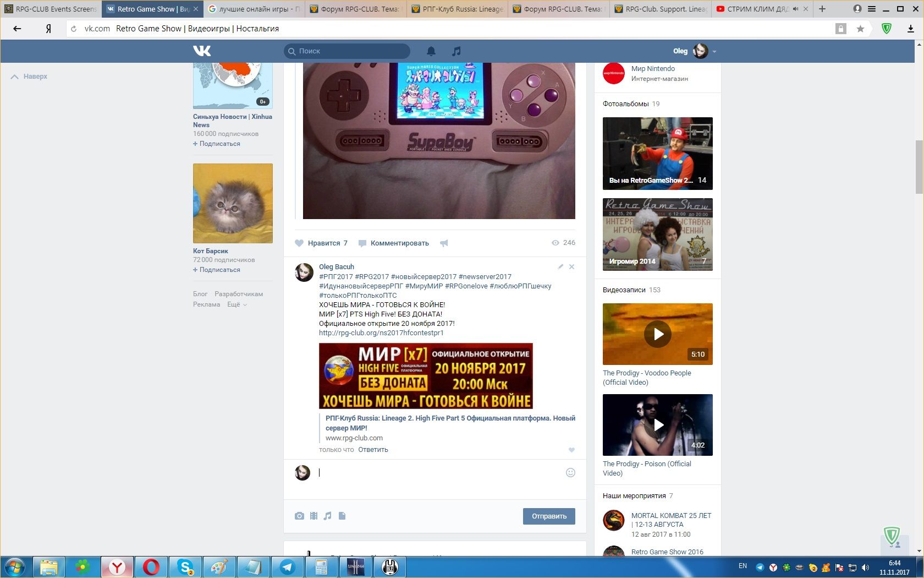Expand the Ещё footer menu
924x578 pixels.
point(237,304)
